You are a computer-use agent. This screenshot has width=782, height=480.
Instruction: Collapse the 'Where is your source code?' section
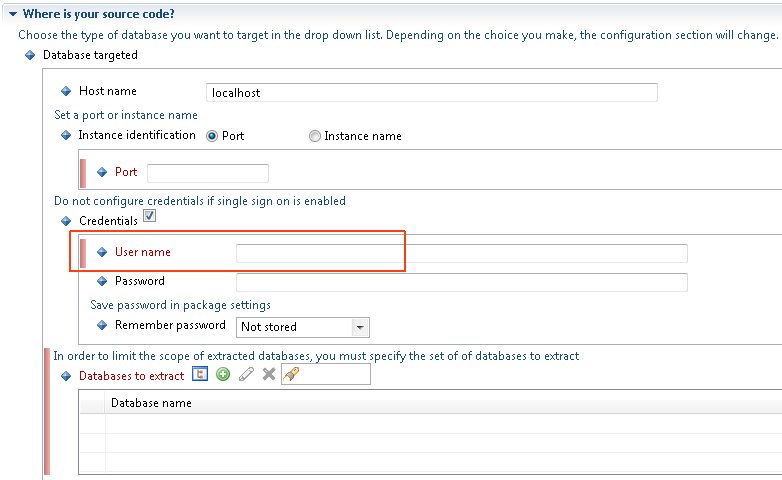tap(12, 13)
